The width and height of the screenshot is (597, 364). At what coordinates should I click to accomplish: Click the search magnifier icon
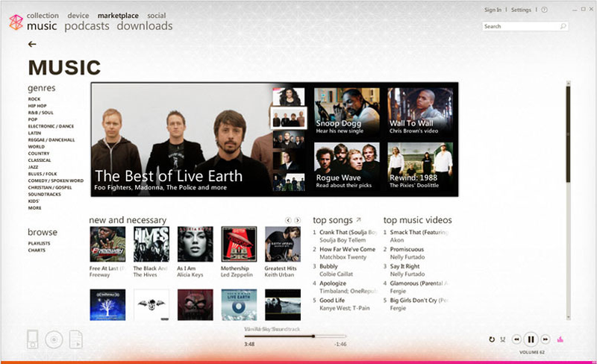[563, 26]
